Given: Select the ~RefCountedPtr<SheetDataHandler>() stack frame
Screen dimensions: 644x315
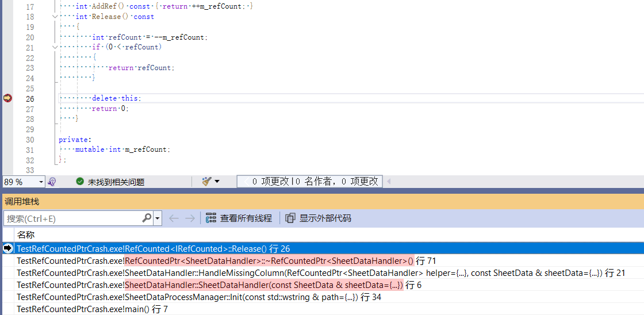Looking at the screenshot, I should coord(329,261).
